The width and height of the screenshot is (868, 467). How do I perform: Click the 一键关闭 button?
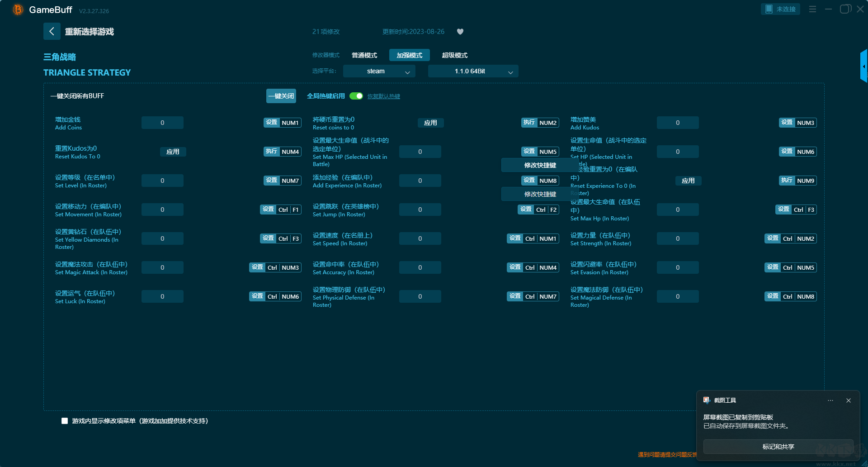click(281, 96)
